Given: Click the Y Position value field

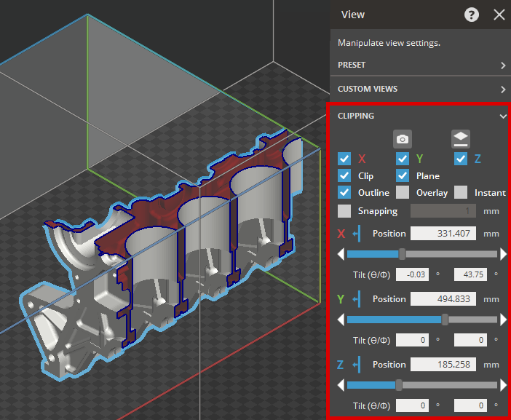Looking at the screenshot, I should (x=443, y=299).
